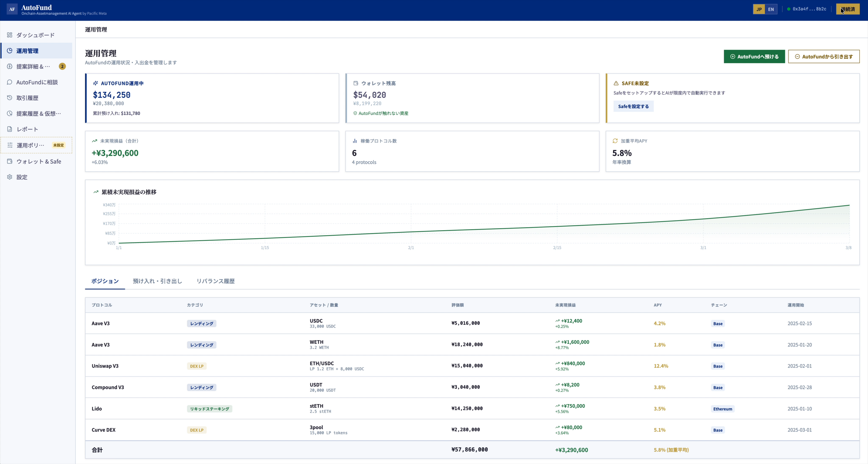Click the Safeを設定する button
The width and height of the screenshot is (868, 464).
point(633,106)
